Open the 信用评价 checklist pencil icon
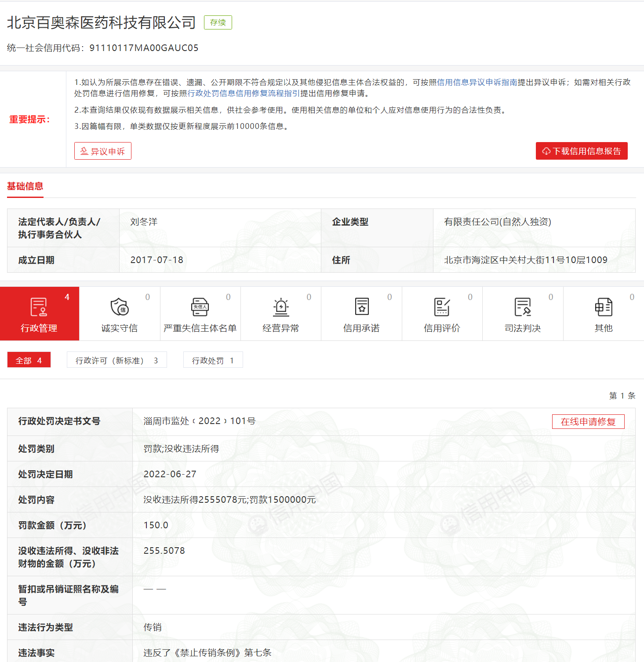This screenshot has height=662, width=644. [x=442, y=307]
